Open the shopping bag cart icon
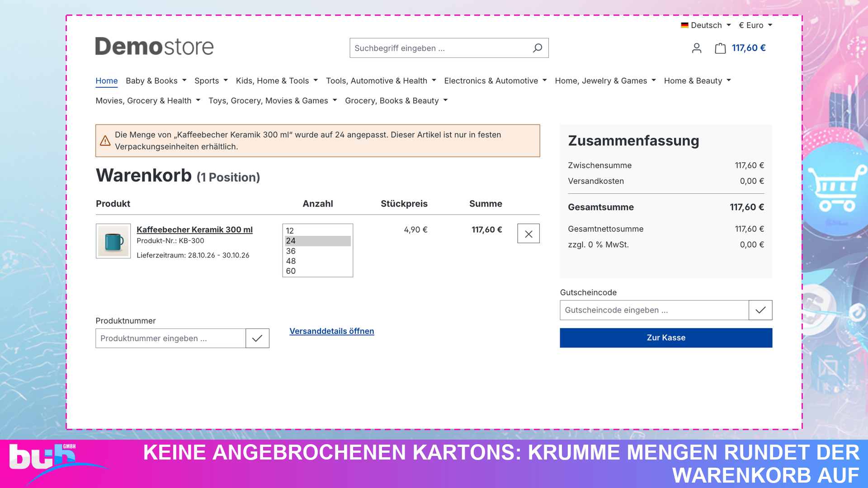 coord(720,48)
